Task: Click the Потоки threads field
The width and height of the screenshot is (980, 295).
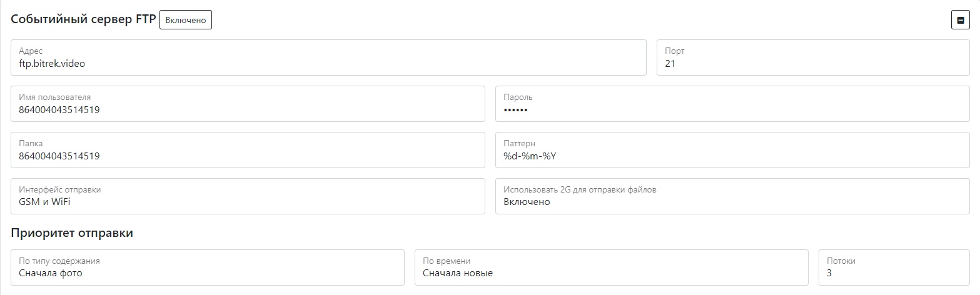Action: pos(894,267)
